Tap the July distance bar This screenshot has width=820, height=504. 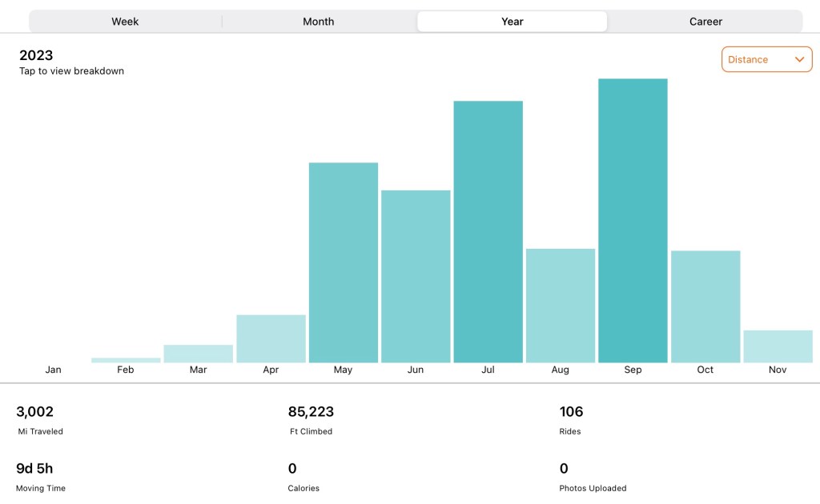click(x=488, y=232)
